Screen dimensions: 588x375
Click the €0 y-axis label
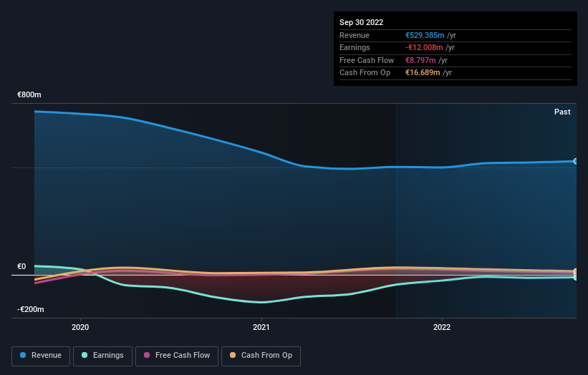pyautogui.click(x=21, y=266)
